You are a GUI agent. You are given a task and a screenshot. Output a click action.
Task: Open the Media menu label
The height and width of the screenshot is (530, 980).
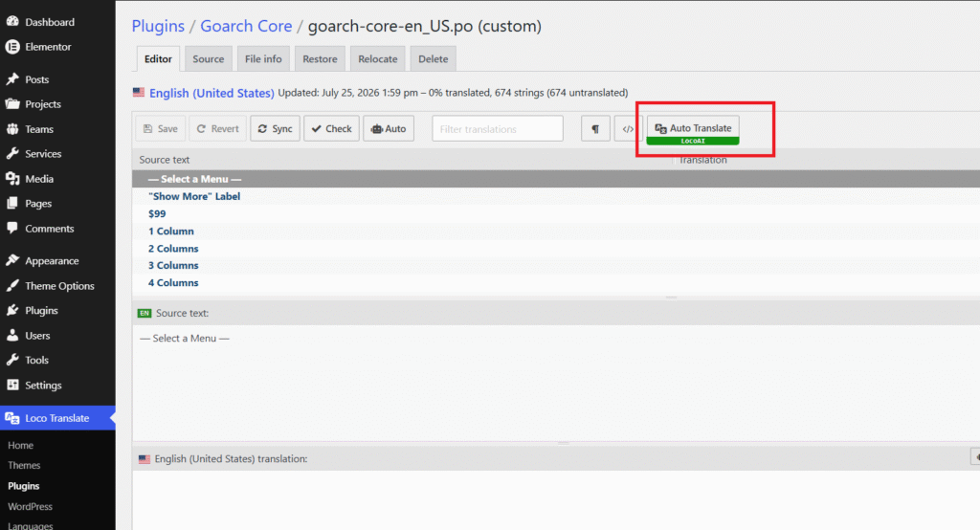[39, 179]
